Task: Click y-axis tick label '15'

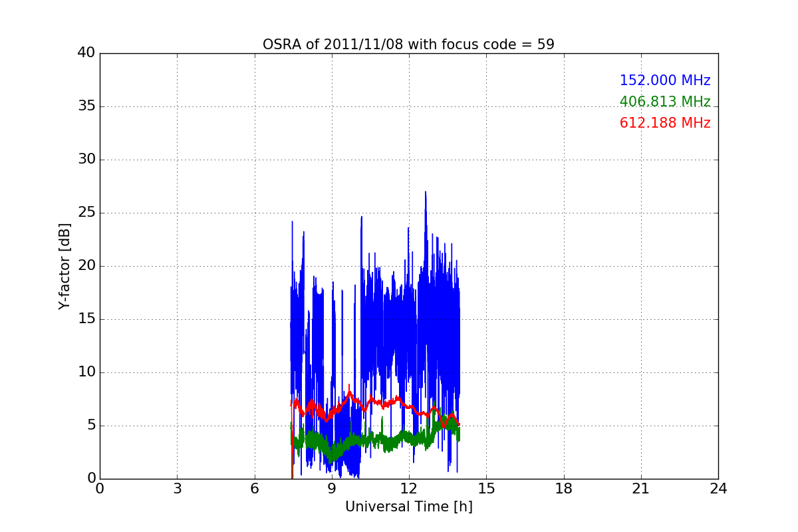Action: (86, 319)
